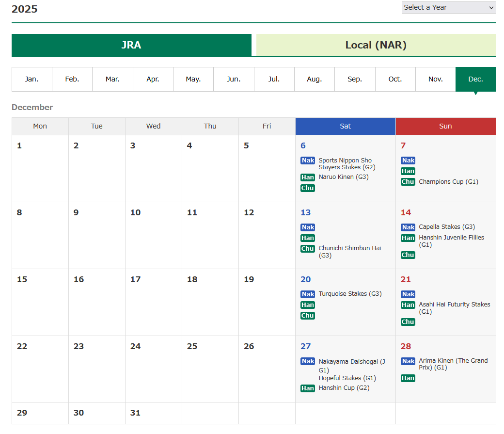This screenshot has height=434, width=504.
Task: Open the Turquoise Stakes (G3) race
Action: click(350, 294)
